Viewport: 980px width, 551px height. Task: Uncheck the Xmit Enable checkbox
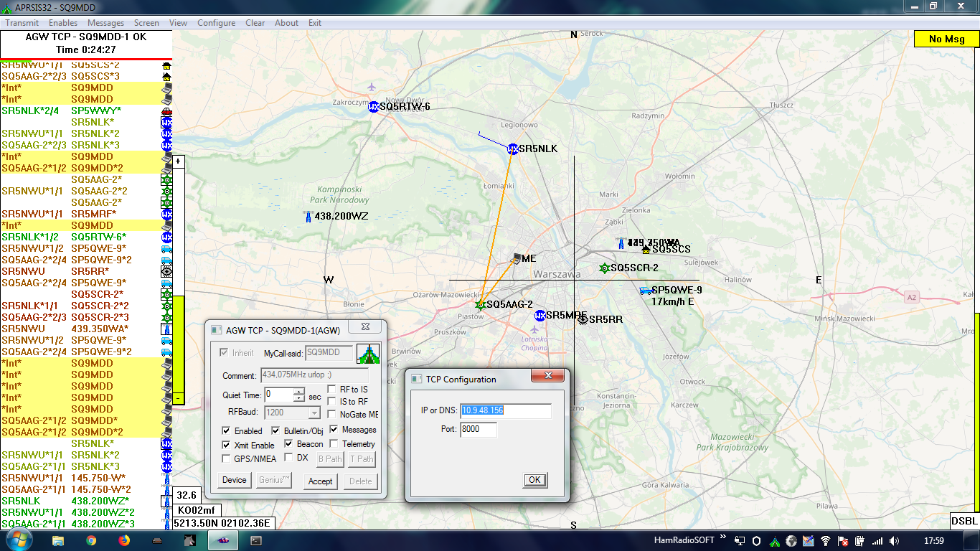227,446
